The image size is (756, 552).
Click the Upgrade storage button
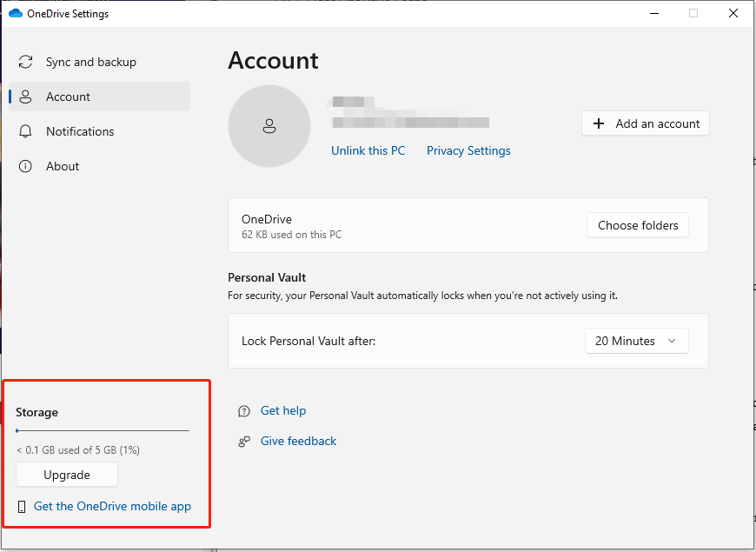[67, 475]
